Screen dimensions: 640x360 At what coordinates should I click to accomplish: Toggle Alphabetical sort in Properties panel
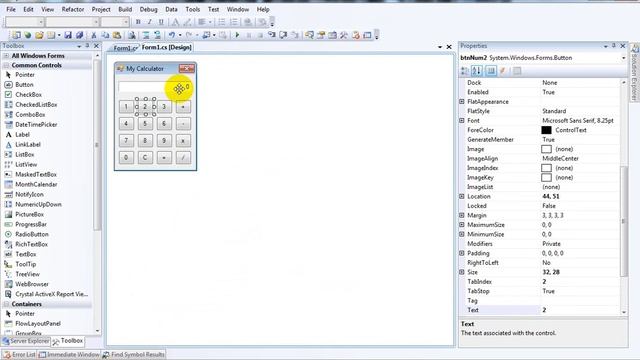(x=477, y=71)
